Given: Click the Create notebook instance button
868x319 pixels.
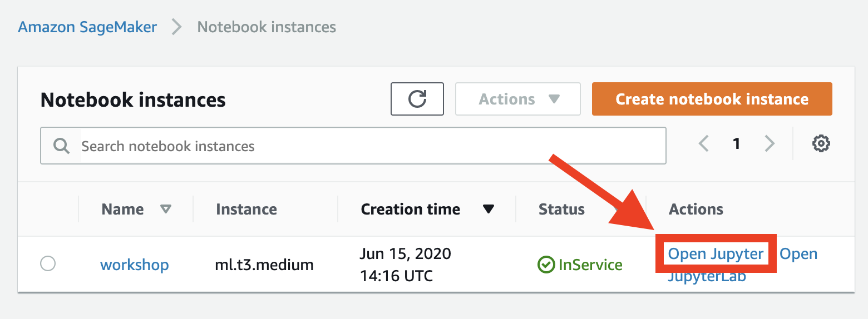Looking at the screenshot, I should coord(712,99).
